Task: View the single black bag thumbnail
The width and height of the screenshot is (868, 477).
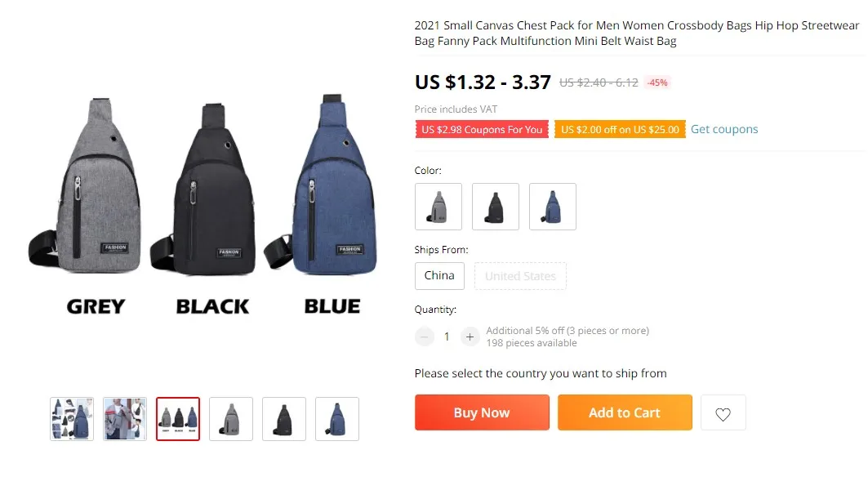Action: (x=284, y=419)
